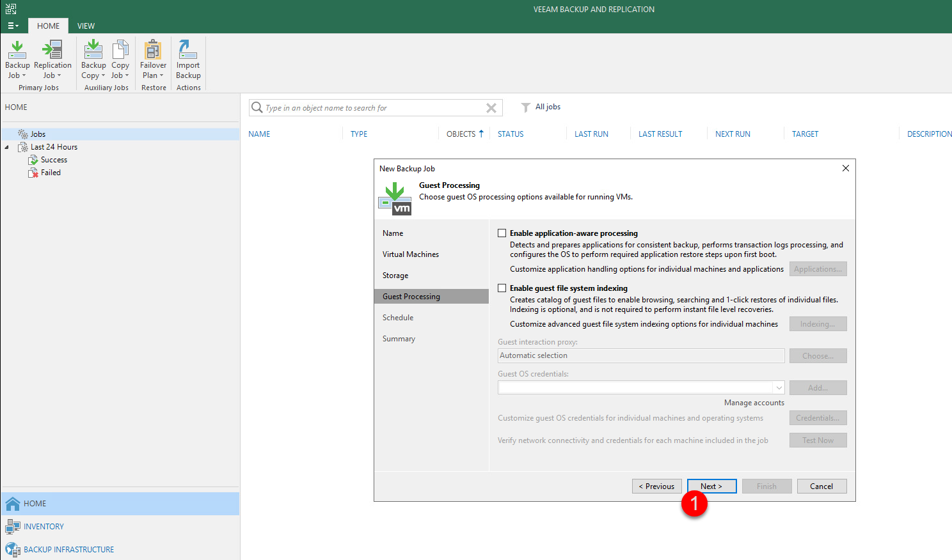Click the Import Backup ribbon button
Image resolution: width=952 pixels, height=560 pixels.
point(188,59)
